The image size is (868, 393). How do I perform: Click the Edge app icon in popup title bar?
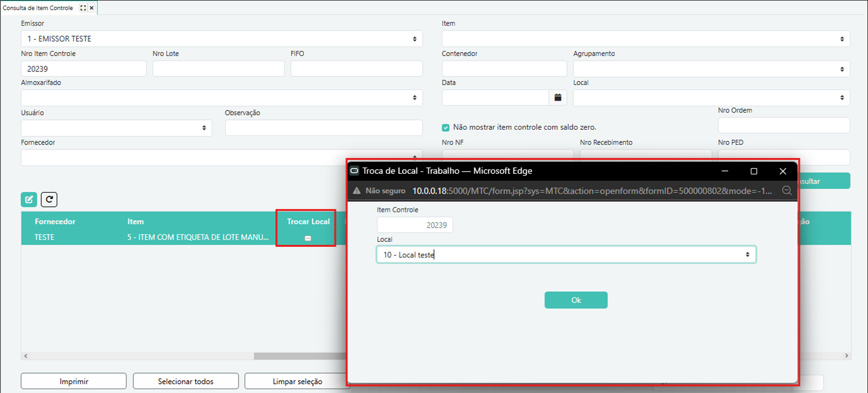[355, 170]
